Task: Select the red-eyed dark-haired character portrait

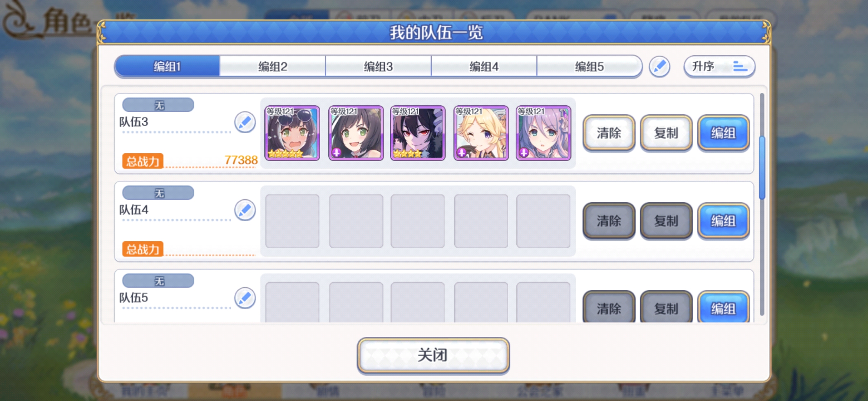Action: [x=418, y=133]
